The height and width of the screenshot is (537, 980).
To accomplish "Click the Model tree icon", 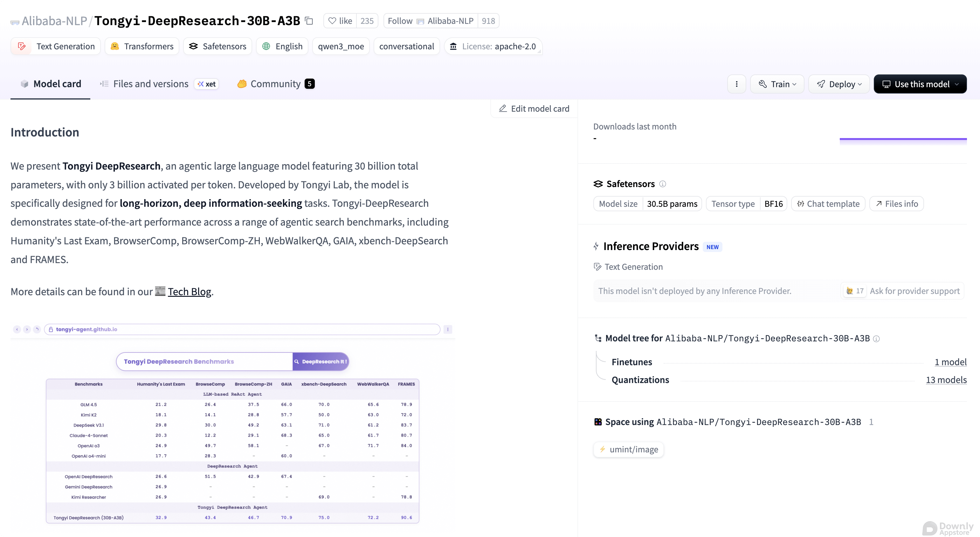I will pos(598,338).
